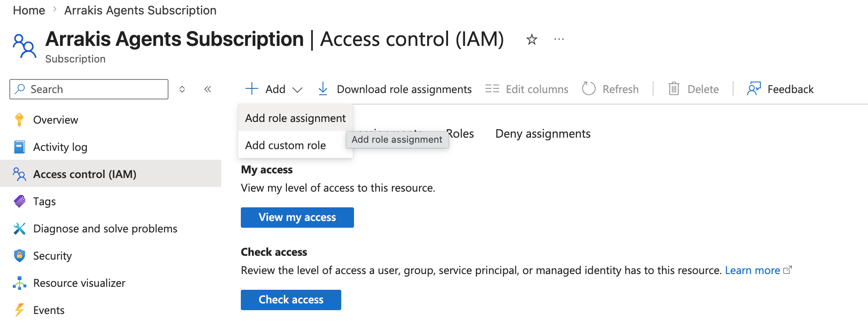Image resolution: width=868 pixels, height=328 pixels.
Task: Click the Overview key icon
Action: point(19,120)
